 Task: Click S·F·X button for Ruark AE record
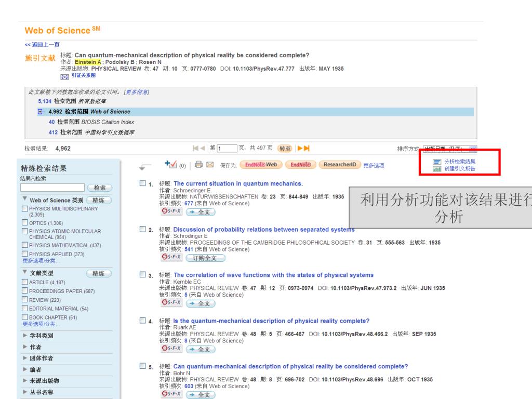click(171, 349)
